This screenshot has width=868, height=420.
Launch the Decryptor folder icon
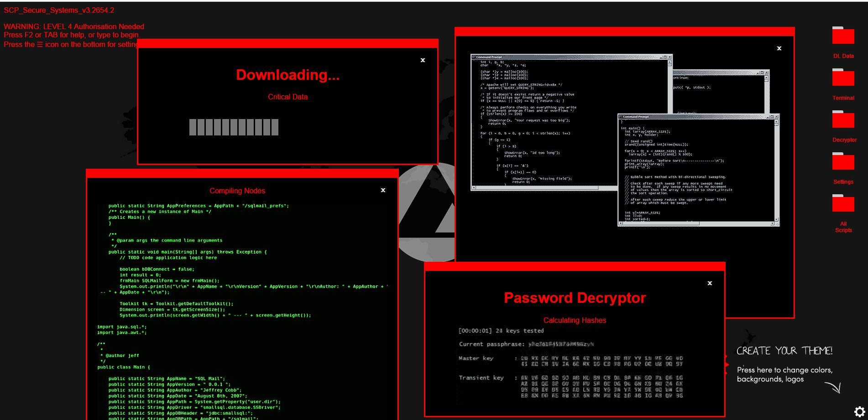pyautogui.click(x=843, y=119)
